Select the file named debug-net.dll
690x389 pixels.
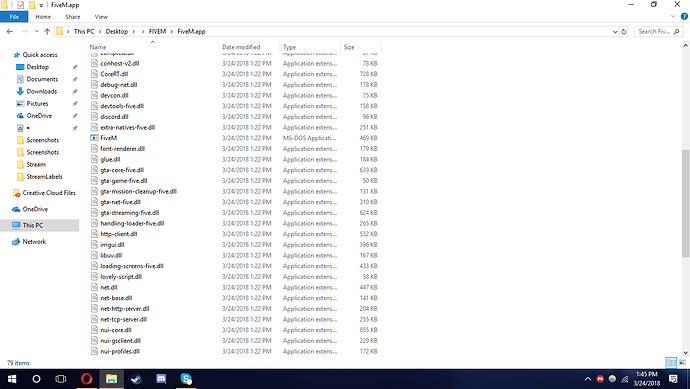[119, 85]
